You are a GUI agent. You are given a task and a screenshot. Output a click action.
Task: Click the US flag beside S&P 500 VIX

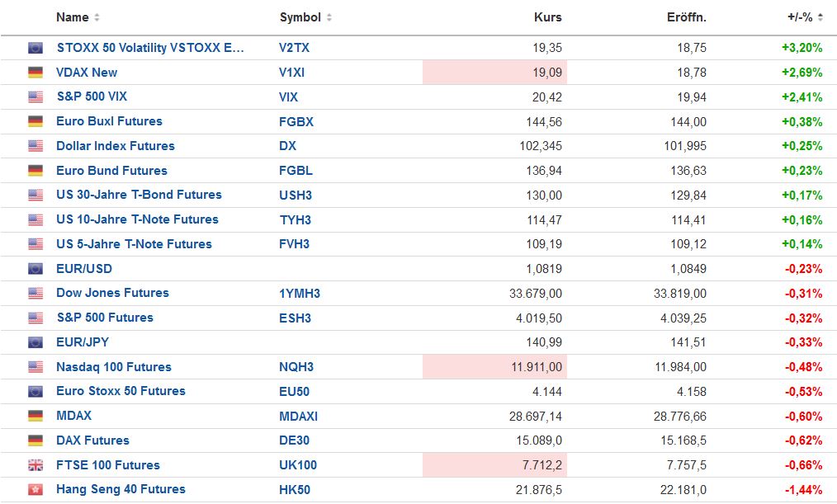pos(35,97)
